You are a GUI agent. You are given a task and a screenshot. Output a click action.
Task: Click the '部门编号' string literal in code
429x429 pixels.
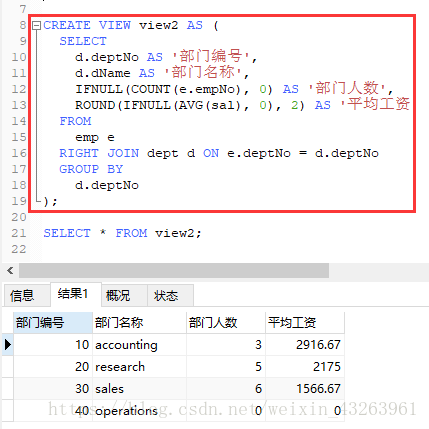211,56
